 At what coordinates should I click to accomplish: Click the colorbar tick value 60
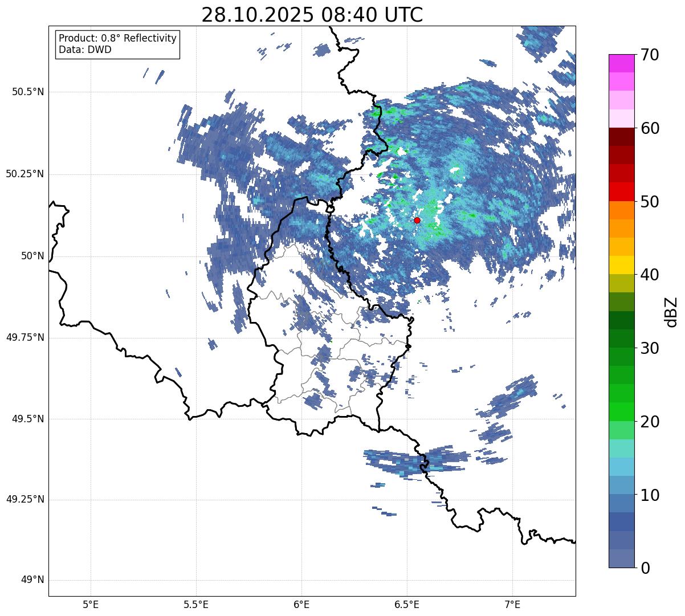click(x=650, y=128)
